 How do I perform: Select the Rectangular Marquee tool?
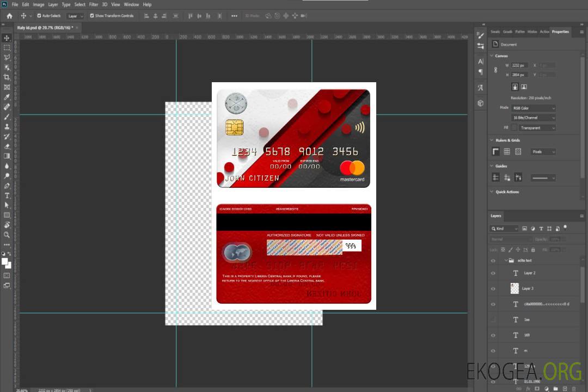point(7,48)
